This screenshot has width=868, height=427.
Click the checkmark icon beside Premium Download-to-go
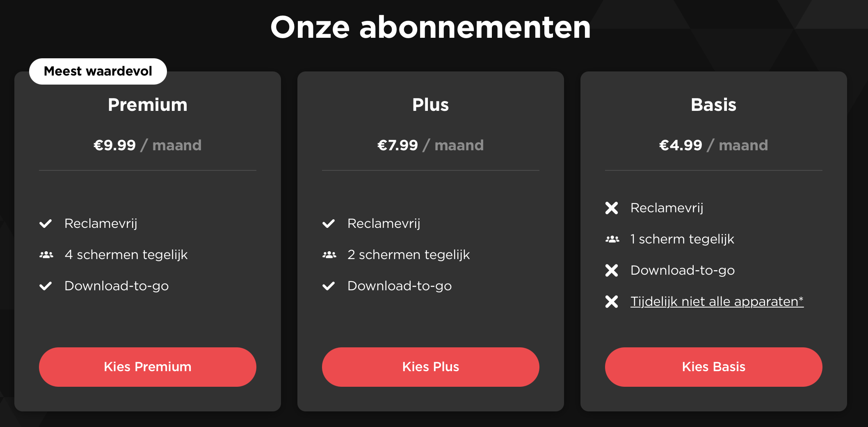[x=46, y=286]
